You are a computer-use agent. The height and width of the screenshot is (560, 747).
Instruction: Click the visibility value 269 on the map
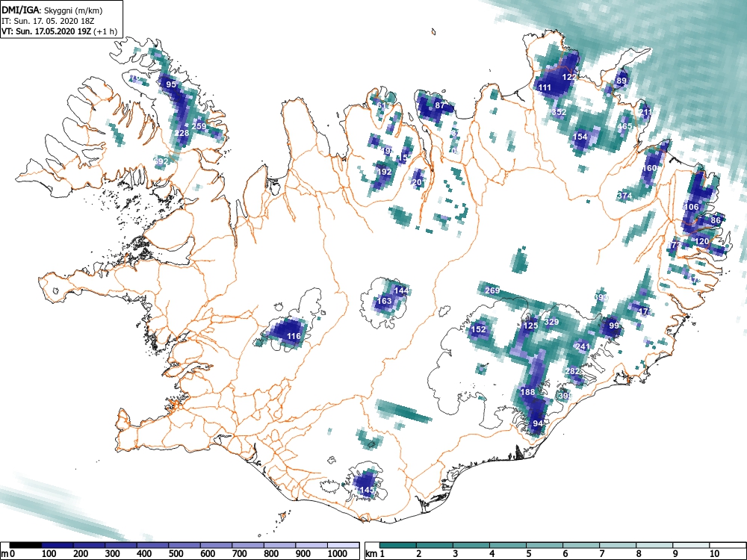(492, 290)
